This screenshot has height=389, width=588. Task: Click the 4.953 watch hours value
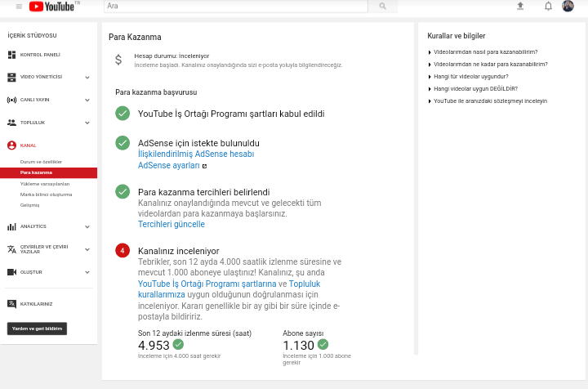point(154,345)
